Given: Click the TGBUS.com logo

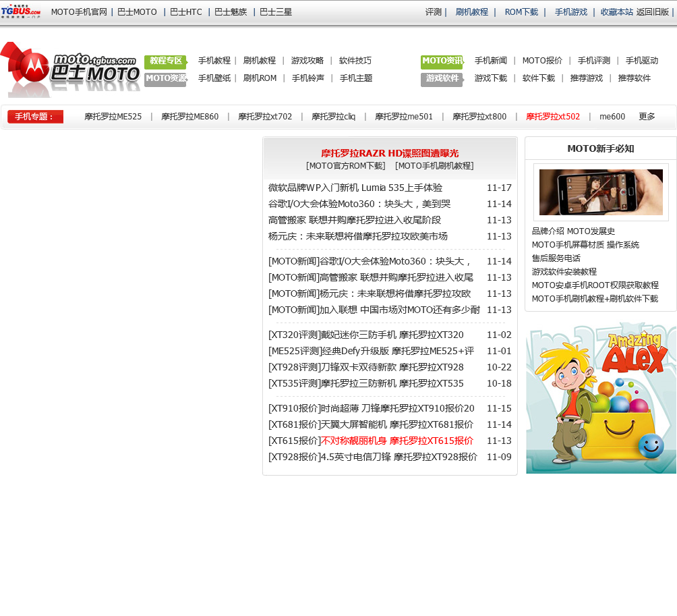Looking at the screenshot, I should [x=21, y=11].
